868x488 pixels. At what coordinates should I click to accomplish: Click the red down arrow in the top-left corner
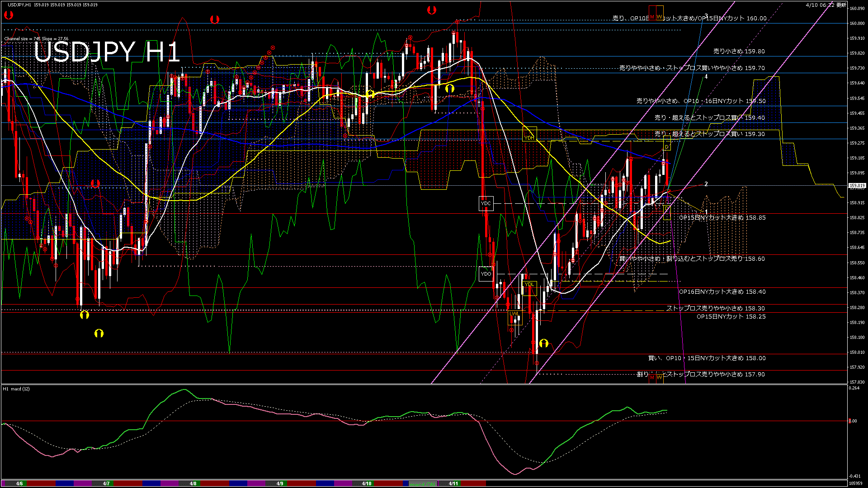click(9, 15)
